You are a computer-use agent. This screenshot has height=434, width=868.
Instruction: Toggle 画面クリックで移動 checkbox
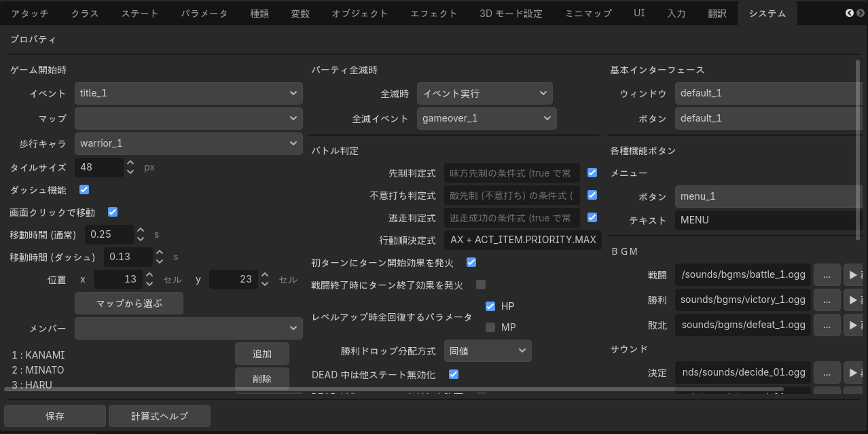click(113, 212)
